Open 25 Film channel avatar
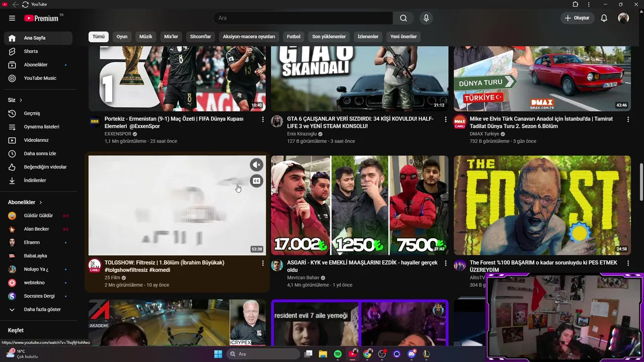The height and width of the screenshot is (362, 644). pos(95,265)
